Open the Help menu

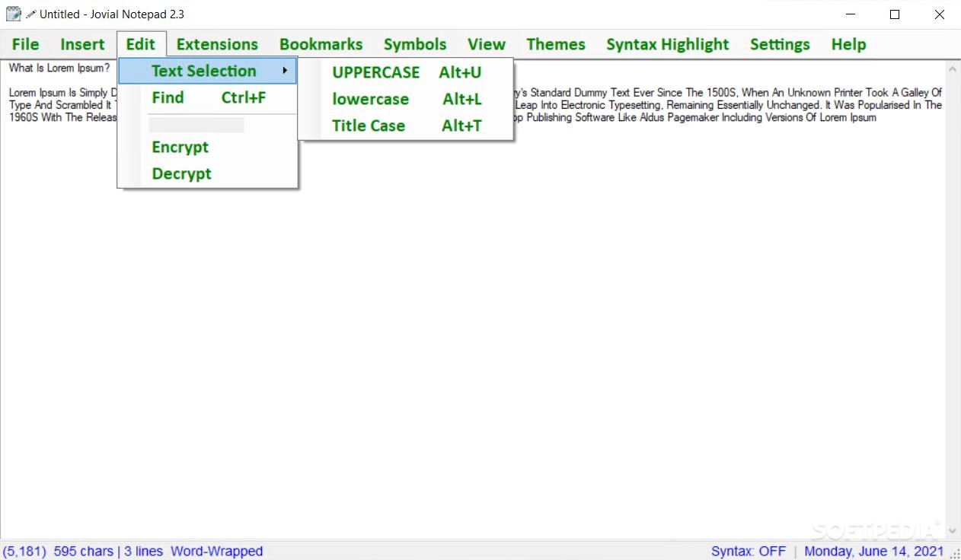coord(848,44)
